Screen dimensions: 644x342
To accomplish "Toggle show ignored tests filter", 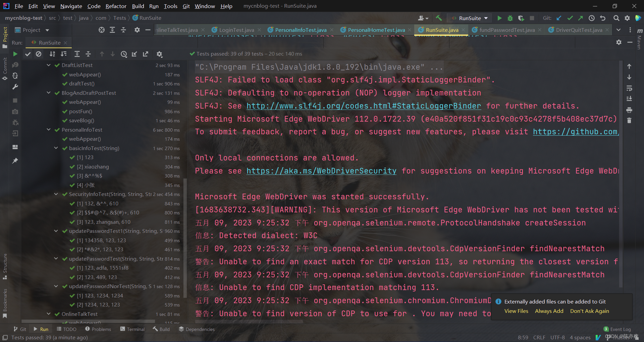I will pyautogui.click(x=39, y=54).
